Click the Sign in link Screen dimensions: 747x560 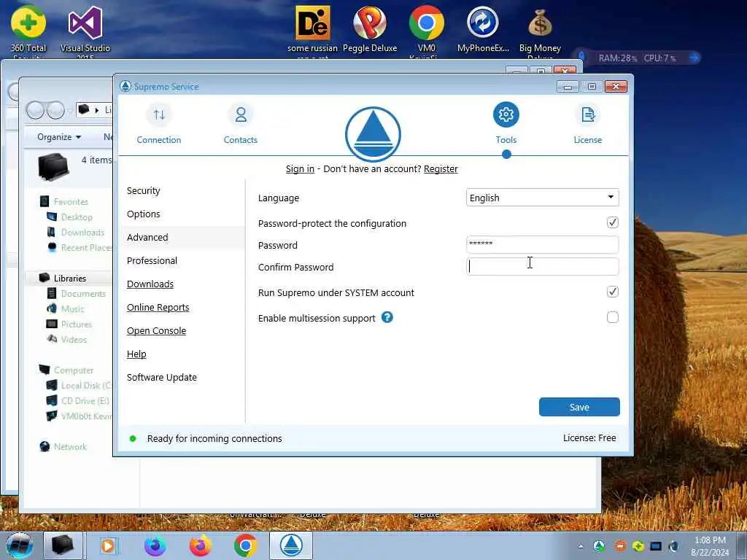click(300, 168)
